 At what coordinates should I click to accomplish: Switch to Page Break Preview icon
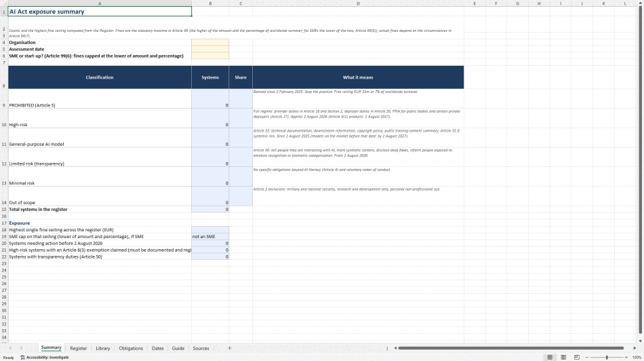577,358
